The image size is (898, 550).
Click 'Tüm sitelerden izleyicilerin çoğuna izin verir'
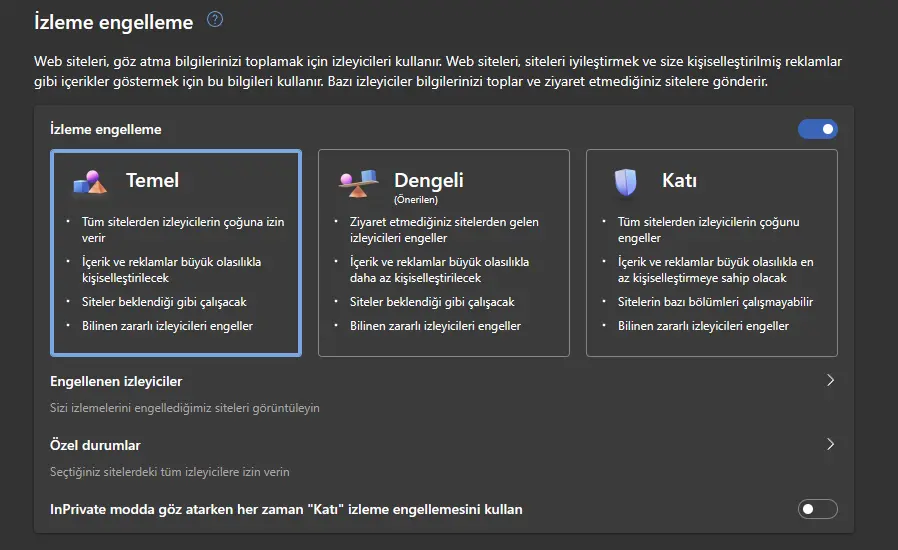click(x=183, y=230)
